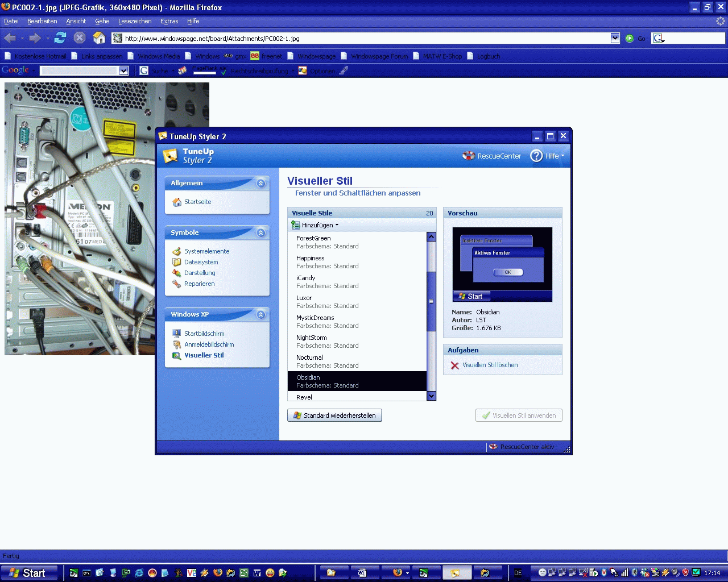Image resolution: width=728 pixels, height=582 pixels.
Task: Click Visuellen Stil anwenden button
Action: click(x=519, y=415)
